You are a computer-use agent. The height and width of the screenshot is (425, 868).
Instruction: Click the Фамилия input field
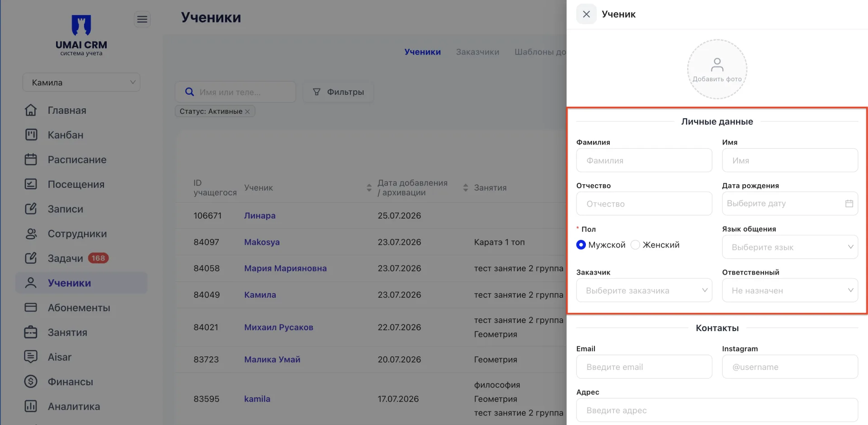pyautogui.click(x=644, y=160)
